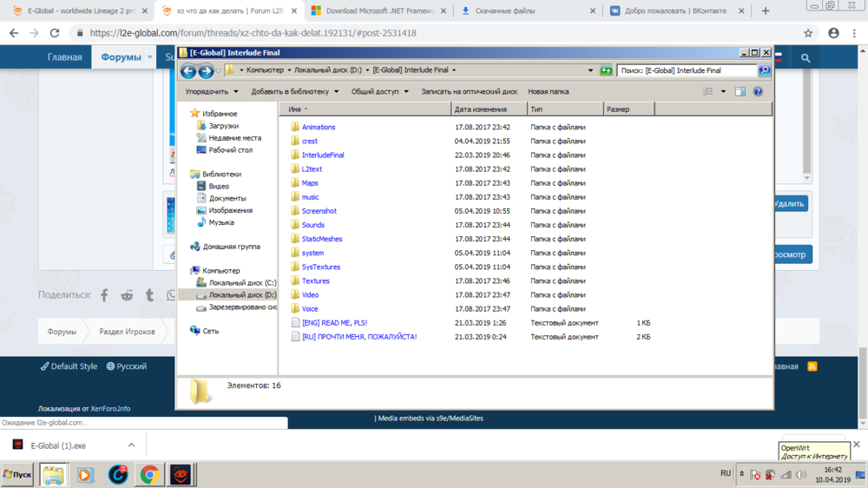The image size is (868, 488).
Task: Click the Записать на оптический диск button
Action: click(469, 91)
